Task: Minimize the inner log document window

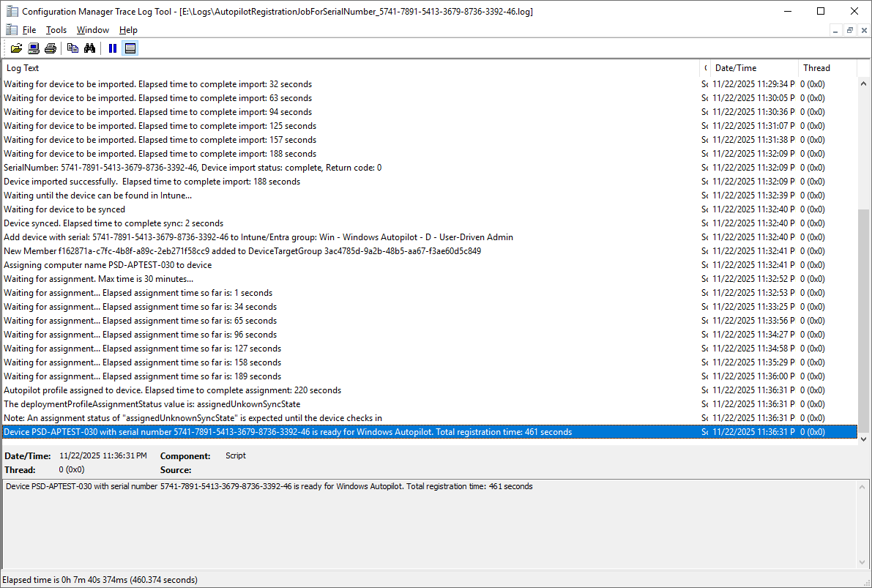Action: click(835, 31)
